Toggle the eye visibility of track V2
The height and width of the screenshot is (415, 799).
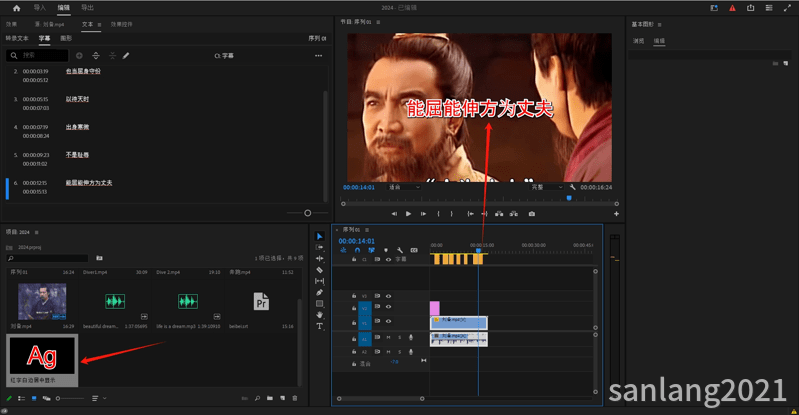[x=388, y=307]
